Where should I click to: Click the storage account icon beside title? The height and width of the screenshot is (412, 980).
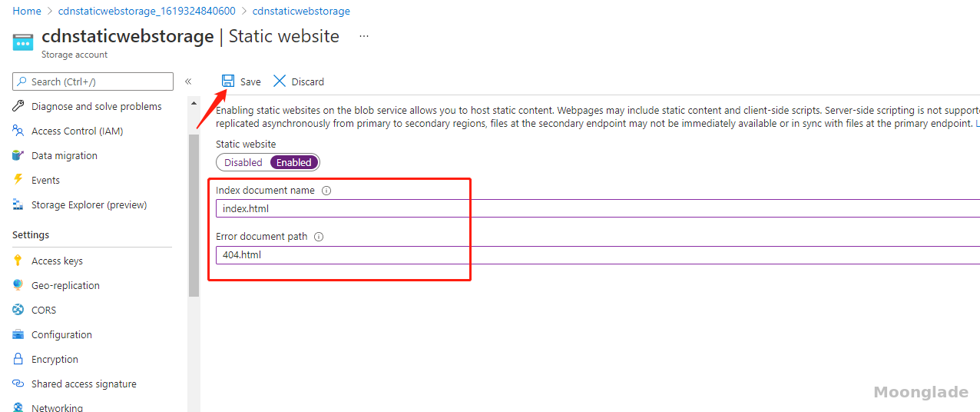click(23, 42)
